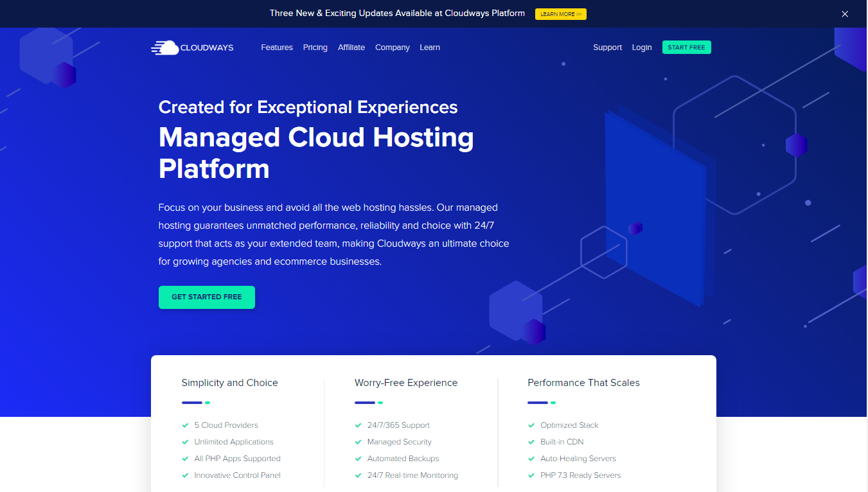Viewport: 868px width, 492px height.
Task: Open the Affiliate menu item
Action: click(351, 48)
